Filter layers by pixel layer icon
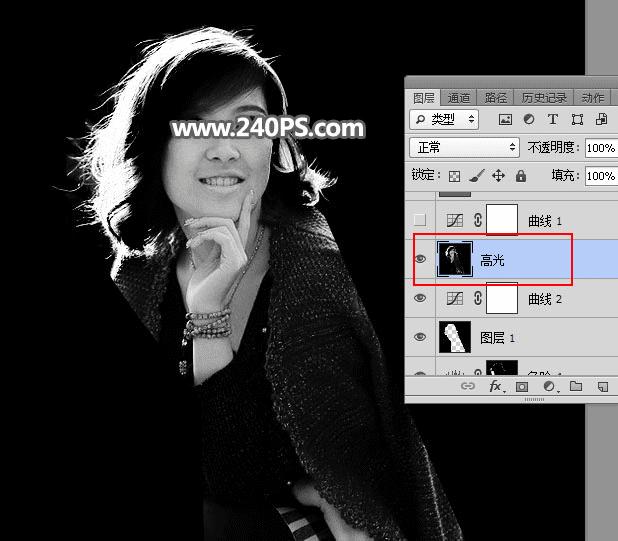 click(x=505, y=119)
